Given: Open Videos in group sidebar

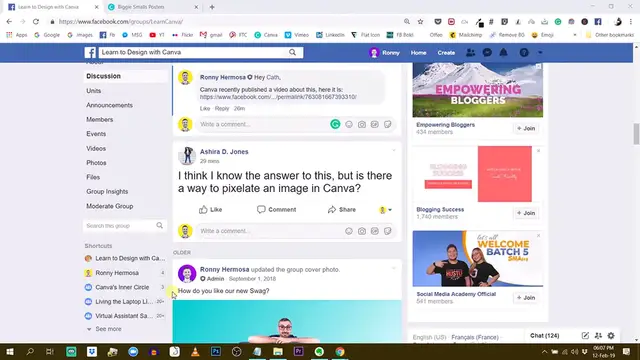Looking at the screenshot, I should click(96, 149).
